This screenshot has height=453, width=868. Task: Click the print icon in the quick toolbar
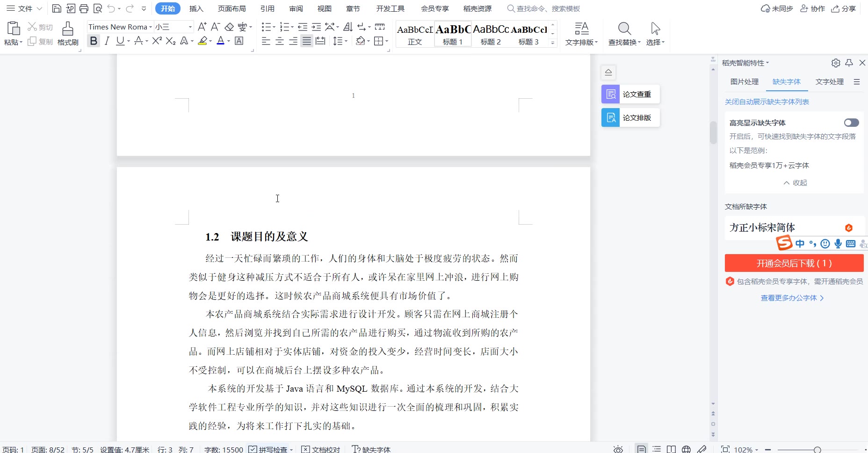[84, 8]
